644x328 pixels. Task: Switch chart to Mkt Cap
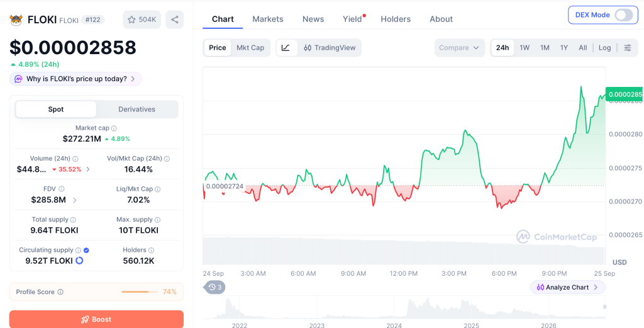coord(250,48)
